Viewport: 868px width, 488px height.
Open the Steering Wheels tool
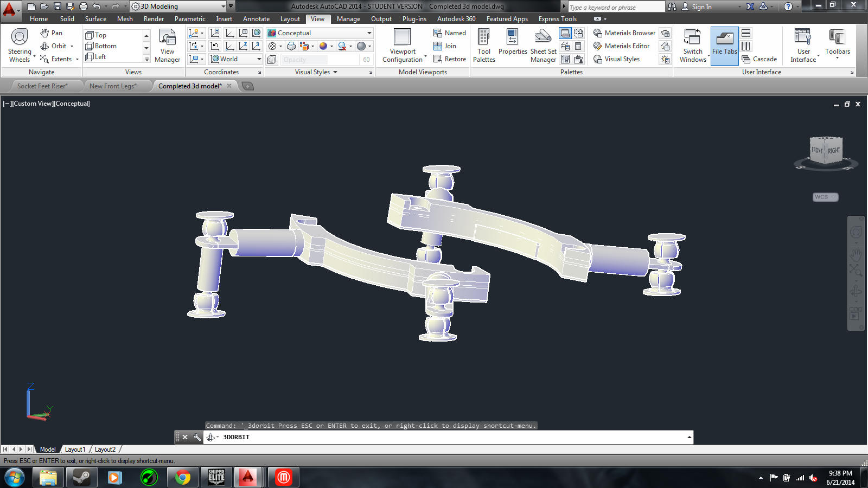(x=20, y=46)
